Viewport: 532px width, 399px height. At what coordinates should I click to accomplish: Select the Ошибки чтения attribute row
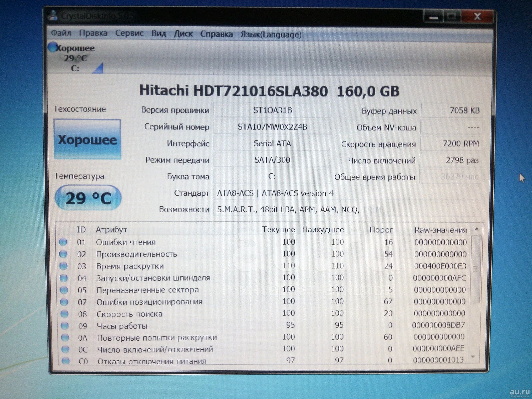263,242
